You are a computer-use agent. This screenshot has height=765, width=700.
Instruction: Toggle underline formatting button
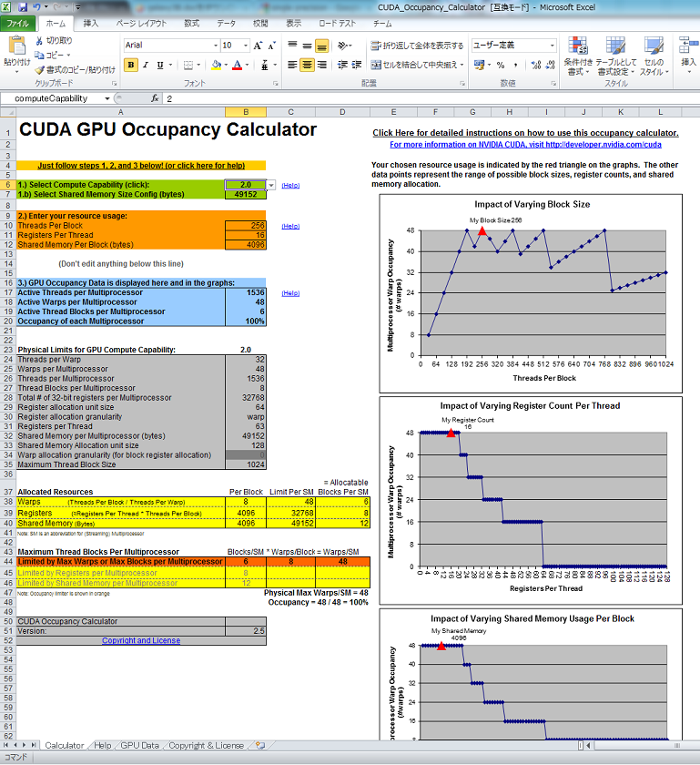(160, 65)
